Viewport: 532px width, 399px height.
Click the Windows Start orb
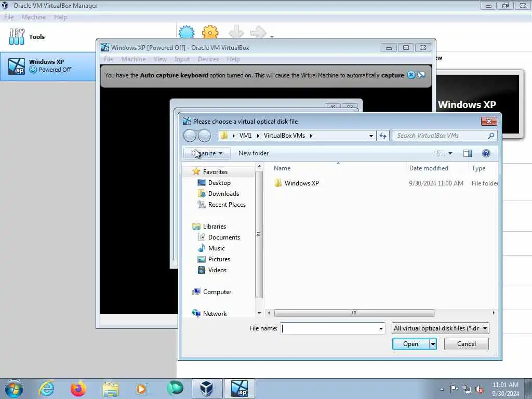click(14, 389)
